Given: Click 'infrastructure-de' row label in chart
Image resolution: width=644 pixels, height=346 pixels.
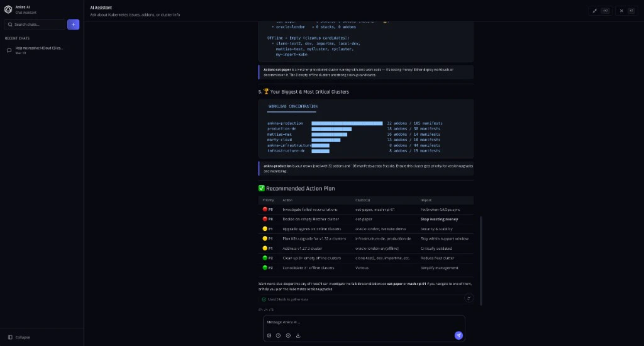Looking at the screenshot, I should point(286,151).
